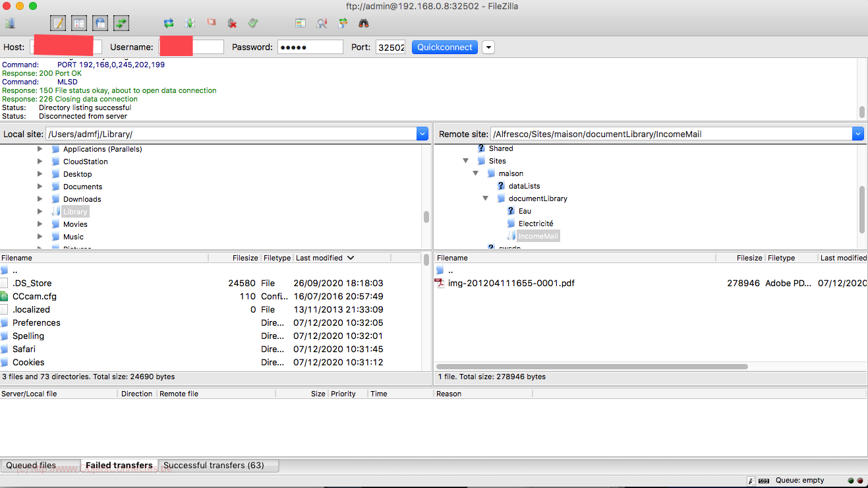This screenshot has width=868, height=488.
Task: Click the data type status bar icon
Action: point(751,481)
